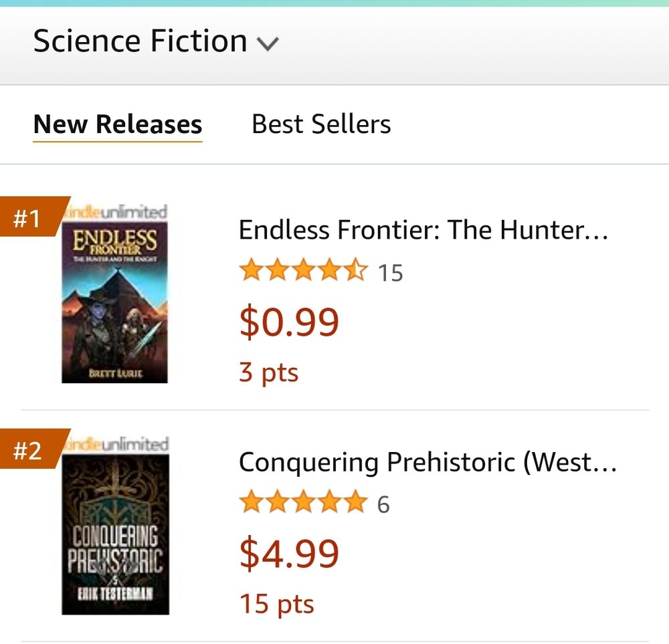The height and width of the screenshot is (644, 669).
Task: Click the 15 reviews count for Endless Frontier
Action: coord(391,272)
